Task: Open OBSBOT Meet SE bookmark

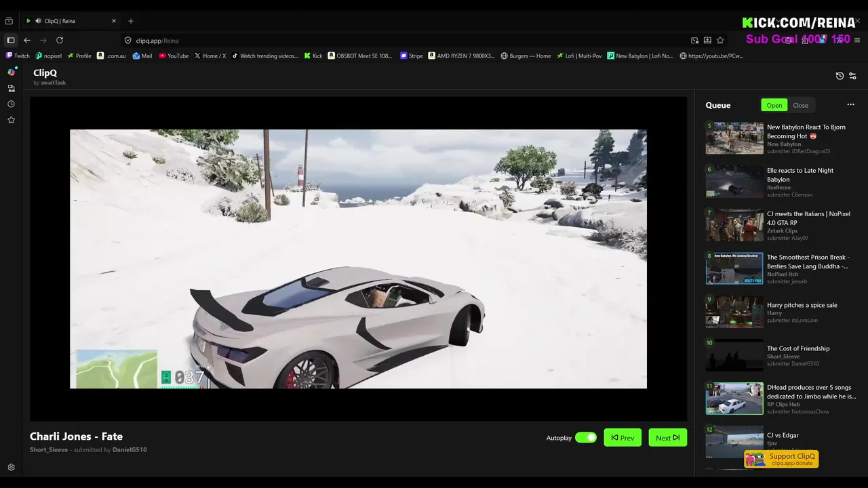Action: (x=360, y=56)
